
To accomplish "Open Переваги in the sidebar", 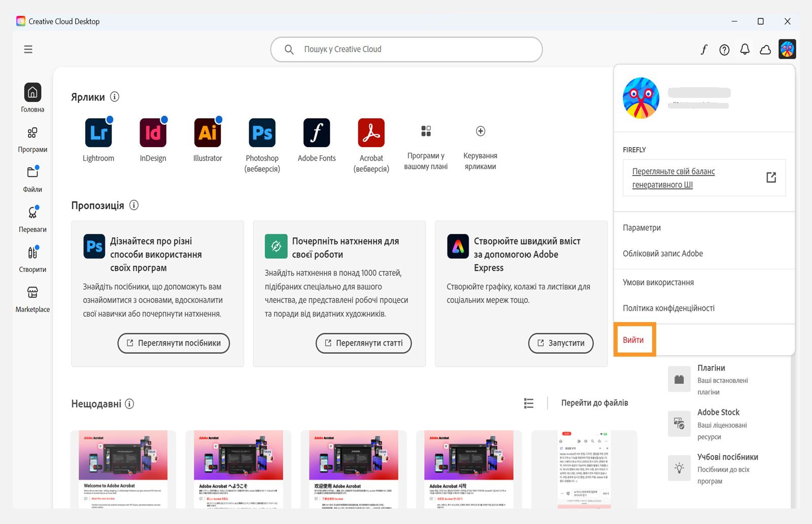I will tap(32, 219).
